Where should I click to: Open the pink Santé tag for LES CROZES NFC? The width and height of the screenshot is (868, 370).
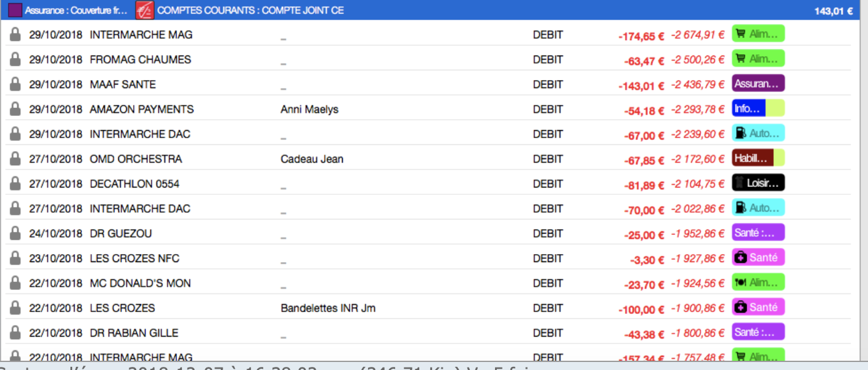pos(758,258)
